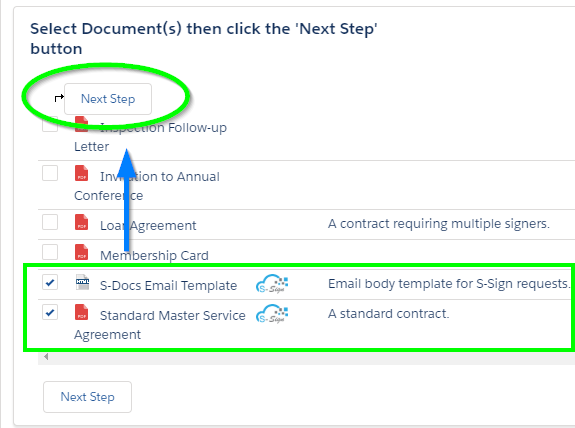Click the left arrow of horizontal scrollbar
This screenshot has width=575, height=428.
point(46,356)
